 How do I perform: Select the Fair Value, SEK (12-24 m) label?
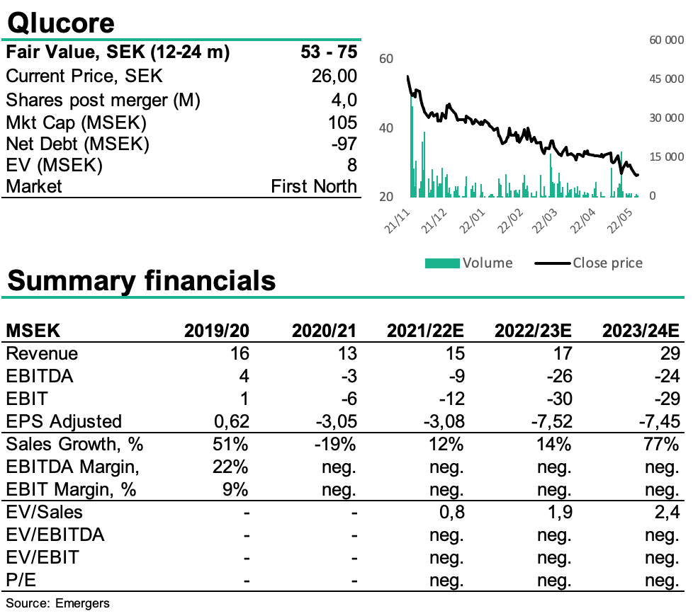(118, 52)
